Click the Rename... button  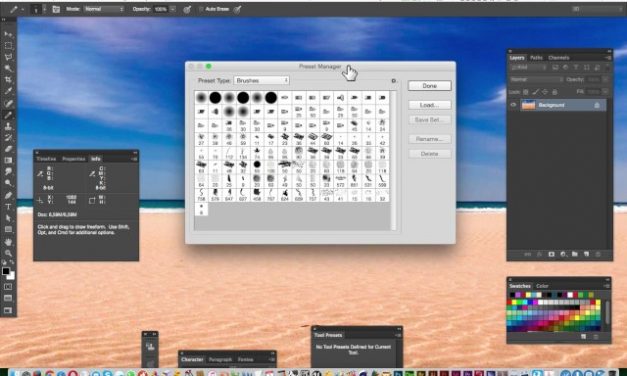[x=429, y=139]
